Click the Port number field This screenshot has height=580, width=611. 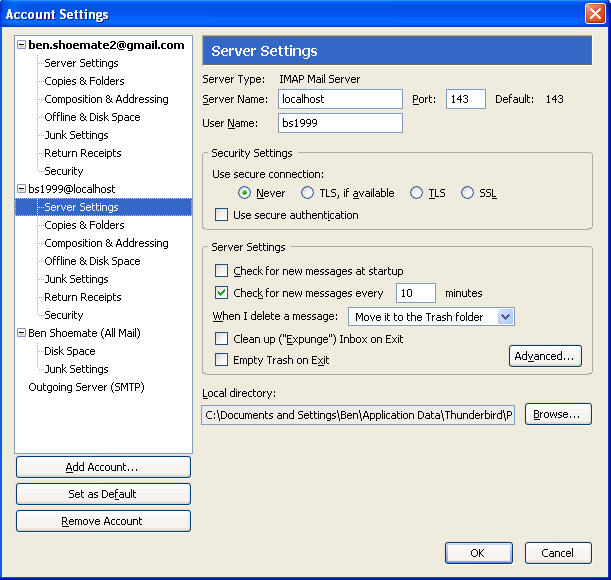465,99
